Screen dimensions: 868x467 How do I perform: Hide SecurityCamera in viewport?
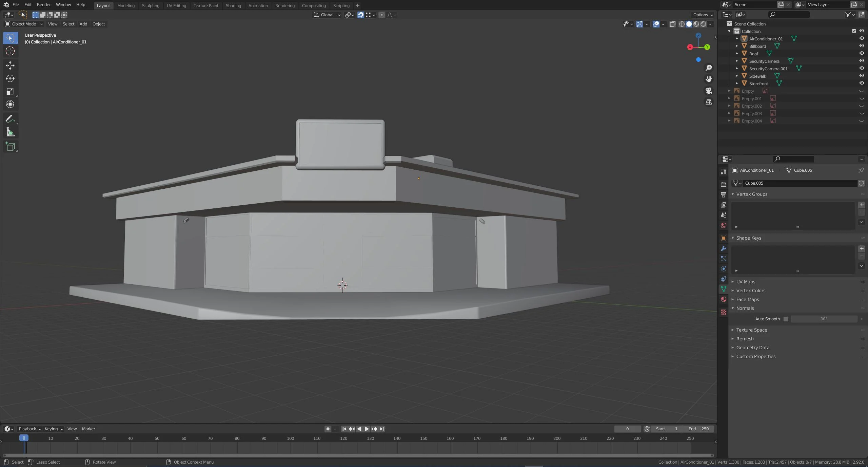(862, 61)
